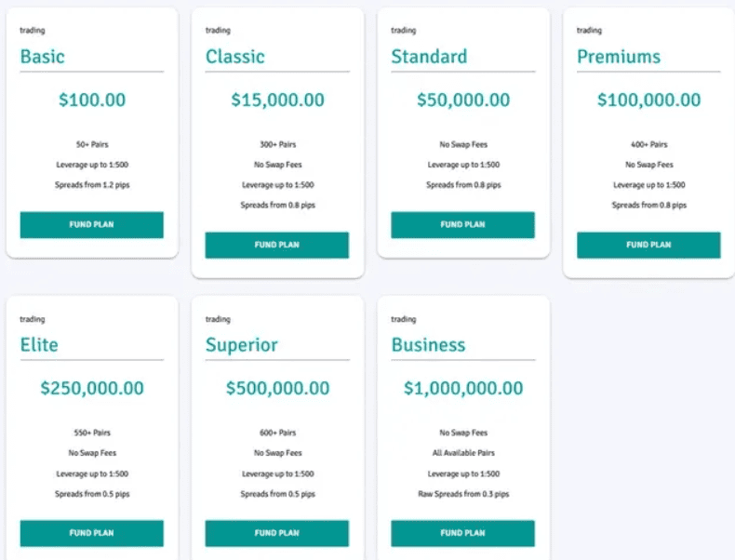Select the $50,000.00 Standard price

(x=462, y=100)
